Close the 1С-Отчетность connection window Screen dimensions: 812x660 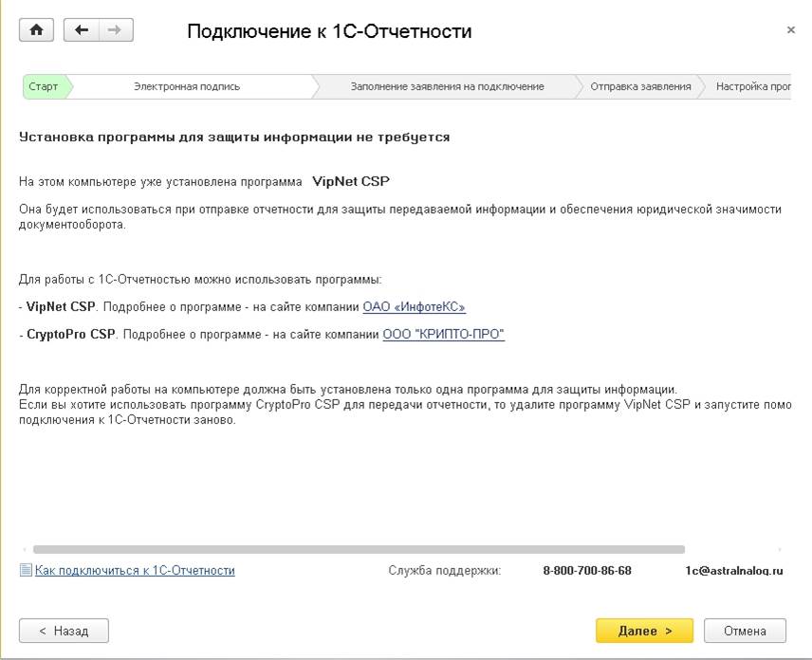click(x=791, y=30)
